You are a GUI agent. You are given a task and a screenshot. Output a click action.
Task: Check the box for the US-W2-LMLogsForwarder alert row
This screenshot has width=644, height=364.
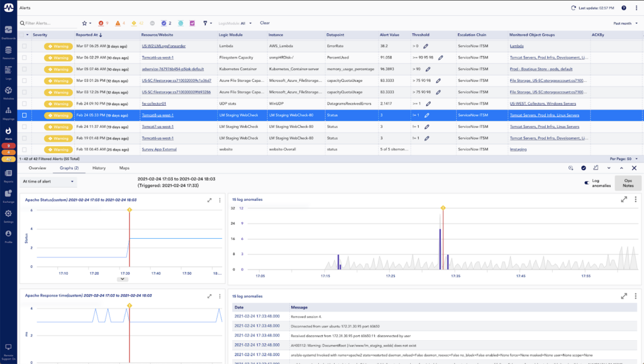pyautogui.click(x=25, y=46)
